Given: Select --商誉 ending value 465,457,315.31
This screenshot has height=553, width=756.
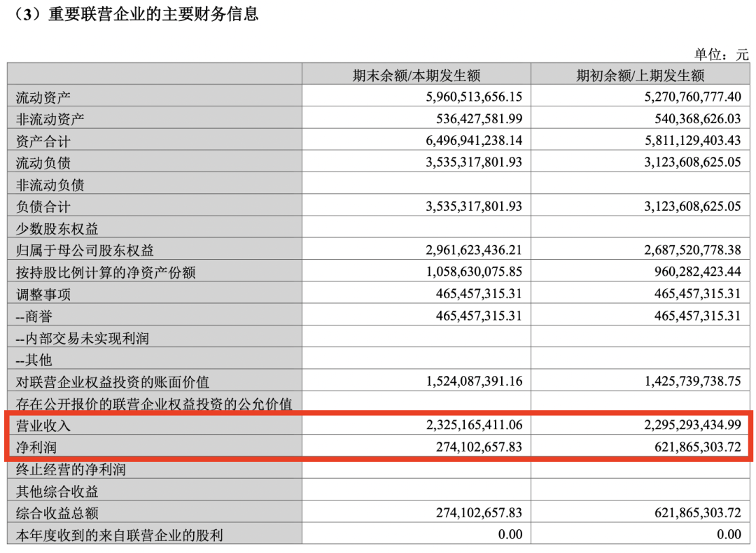Looking at the screenshot, I should (x=479, y=316).
